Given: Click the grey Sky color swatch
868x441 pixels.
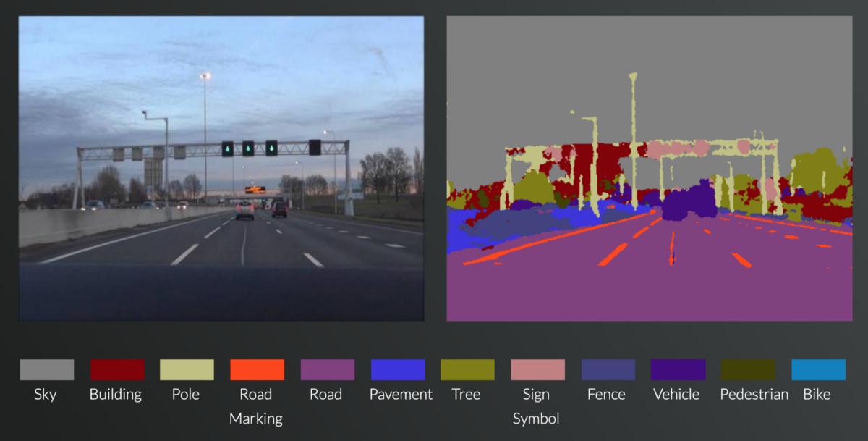Looking at the screenshot, I should 46,370.
